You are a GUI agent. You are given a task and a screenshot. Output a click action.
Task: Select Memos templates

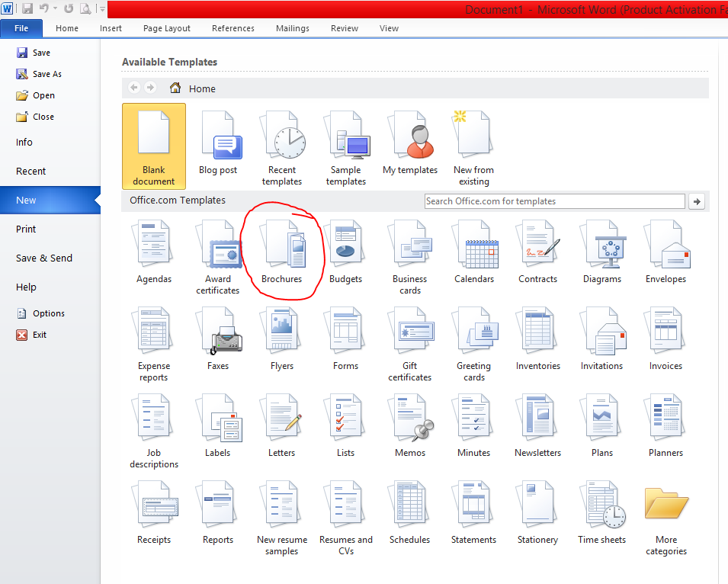pos(410,425)
